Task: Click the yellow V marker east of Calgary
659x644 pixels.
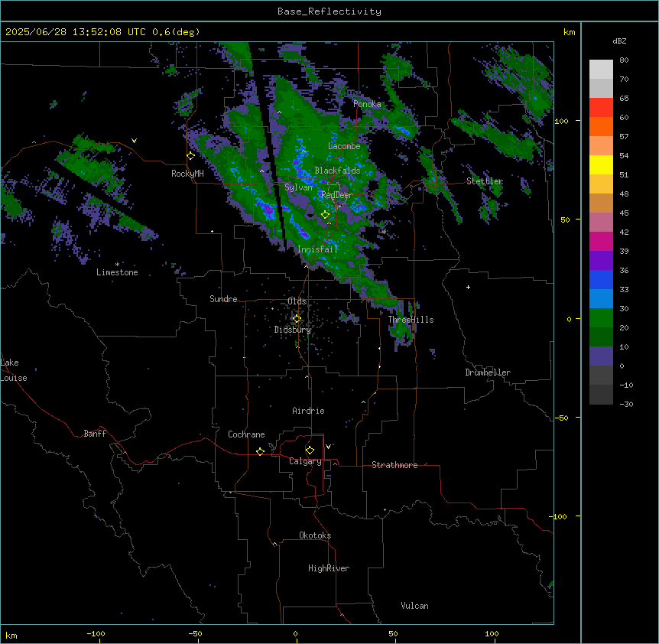Action: click(328, 447)
